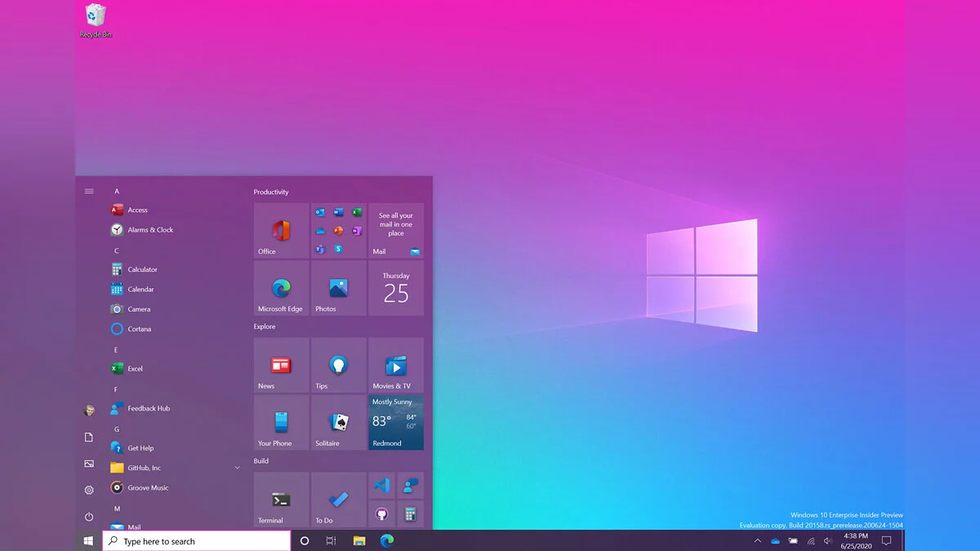980x551 pixels.
Task: Expand the Start menu hamburger navigation
Action: point(89,191)
